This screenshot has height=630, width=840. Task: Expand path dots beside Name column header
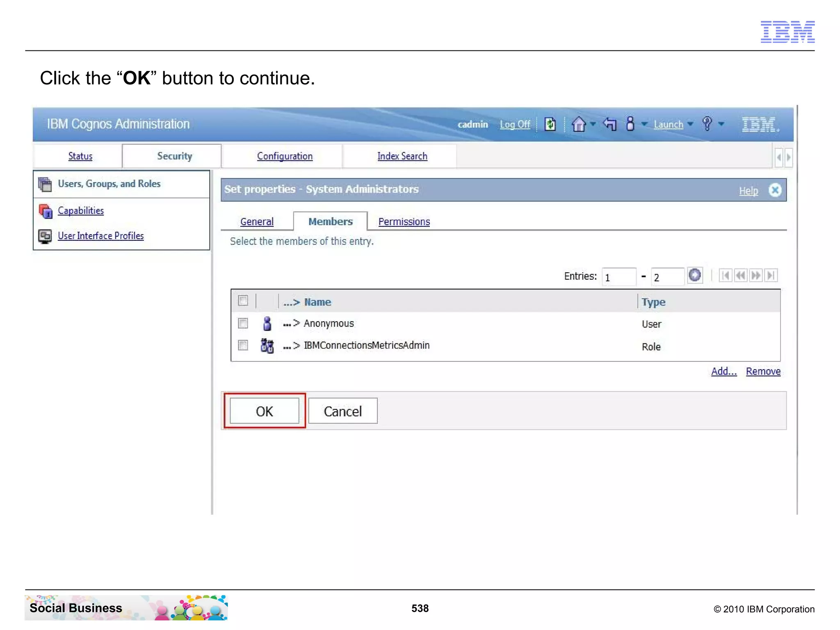(x=292, y=303)
